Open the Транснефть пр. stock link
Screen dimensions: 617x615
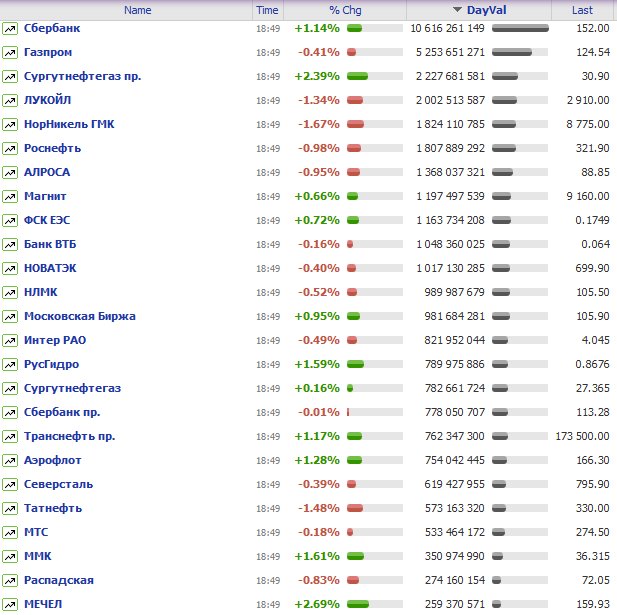(69, 436)
